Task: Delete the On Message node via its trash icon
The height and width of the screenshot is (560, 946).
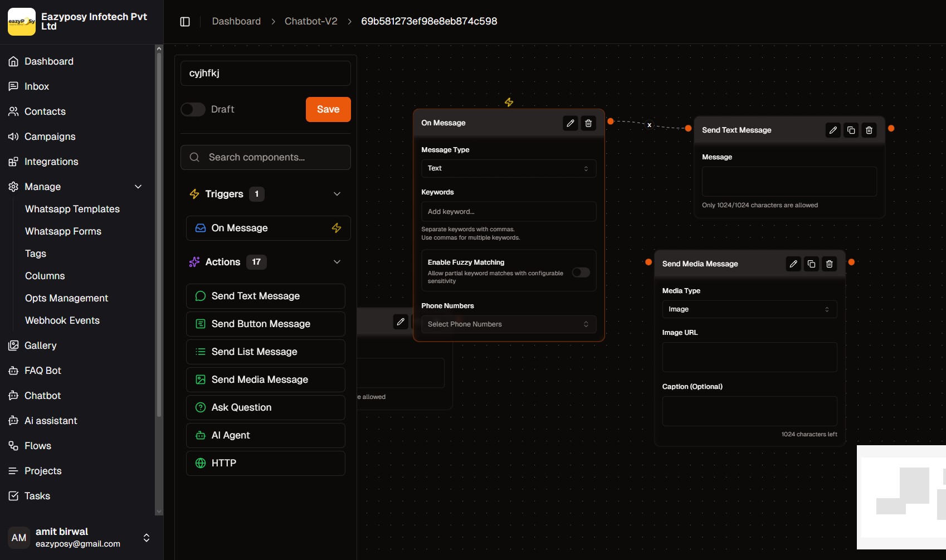Action: coord(588,123)
